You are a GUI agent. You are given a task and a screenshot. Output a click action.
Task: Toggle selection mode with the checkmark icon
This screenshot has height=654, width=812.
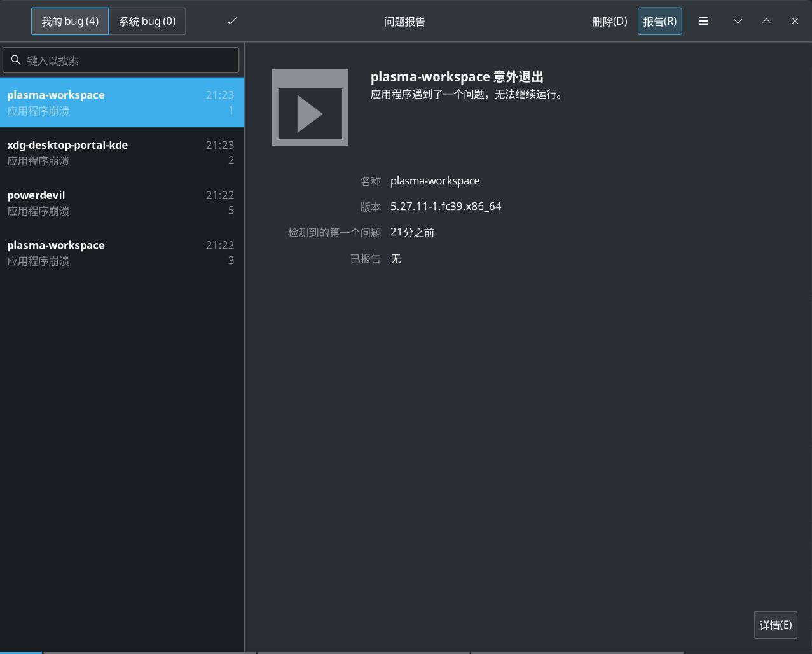[232, 21]
